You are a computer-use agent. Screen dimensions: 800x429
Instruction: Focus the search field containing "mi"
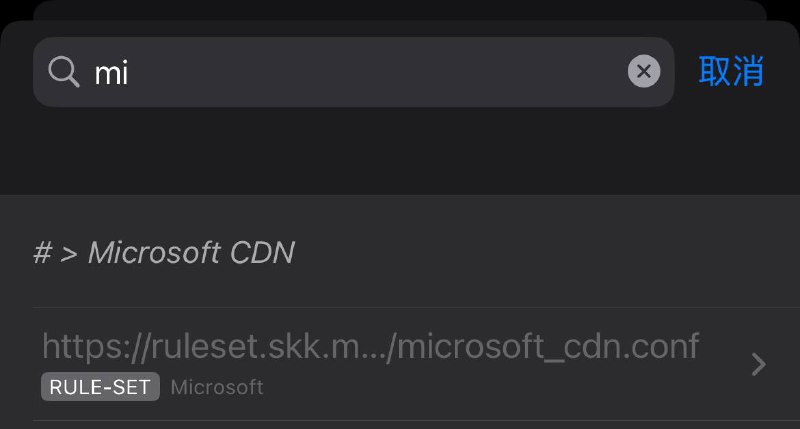350,72
